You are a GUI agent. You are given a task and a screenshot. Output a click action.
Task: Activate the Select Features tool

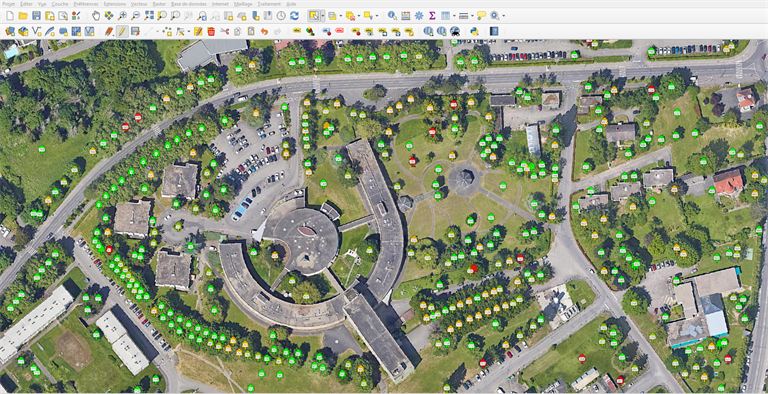coord(313,16)
